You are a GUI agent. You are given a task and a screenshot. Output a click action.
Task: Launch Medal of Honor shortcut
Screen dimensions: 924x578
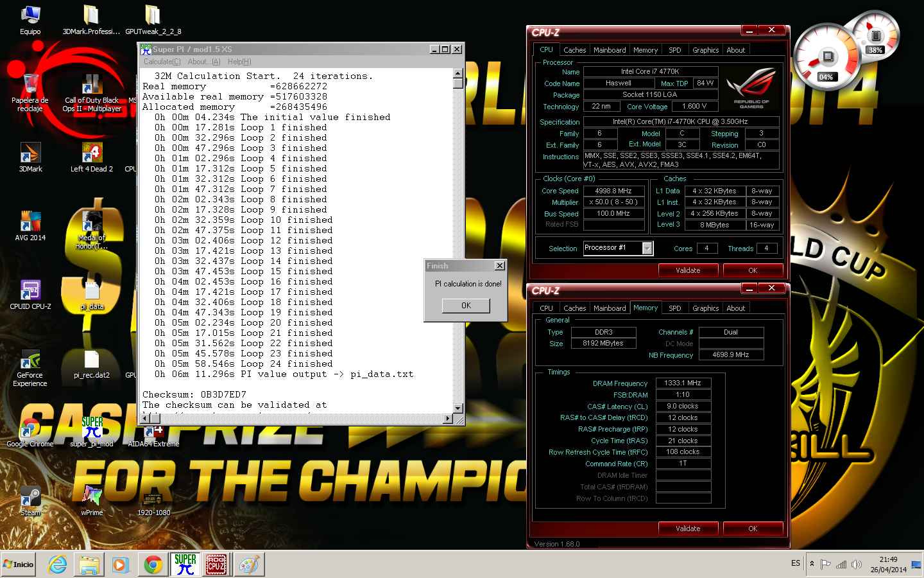92,231
